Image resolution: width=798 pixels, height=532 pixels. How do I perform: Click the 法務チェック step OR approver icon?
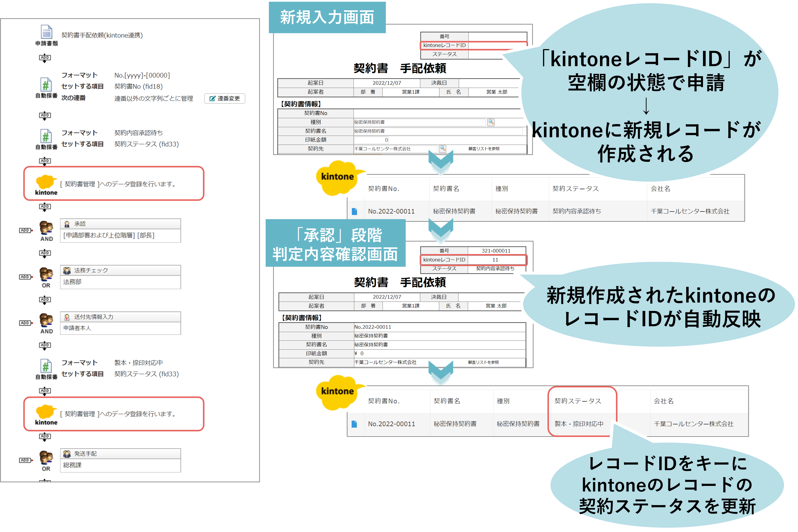coord(46,274)
